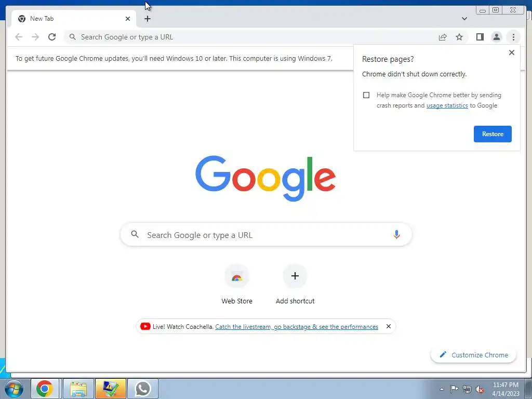Open WhatsApp from the taskbar

142,389
